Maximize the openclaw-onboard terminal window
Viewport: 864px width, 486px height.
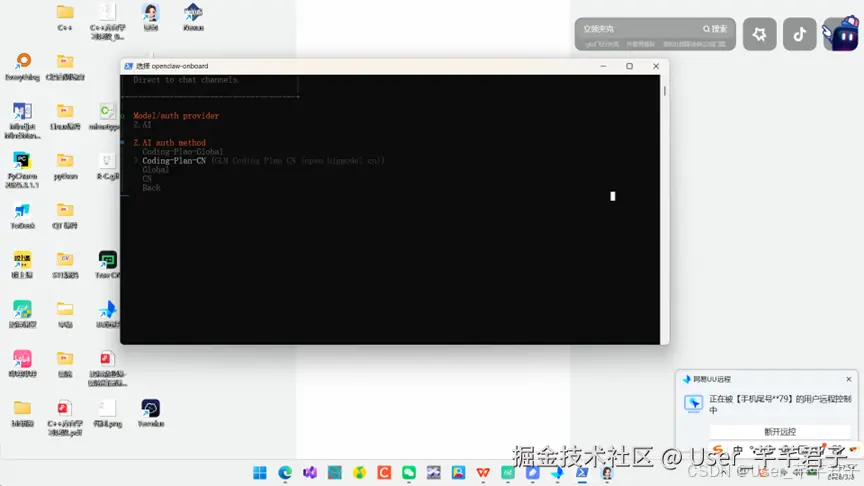click(629, 66)
